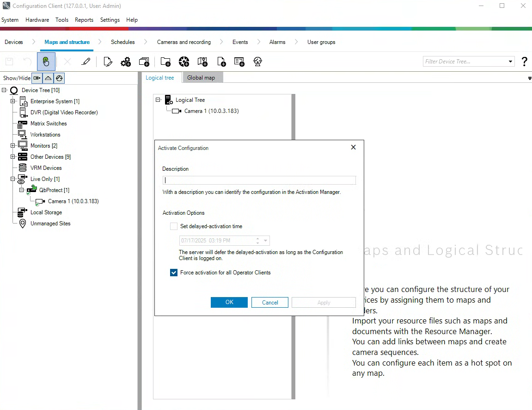Click the Add Map toolbar icon

(202, 62)
